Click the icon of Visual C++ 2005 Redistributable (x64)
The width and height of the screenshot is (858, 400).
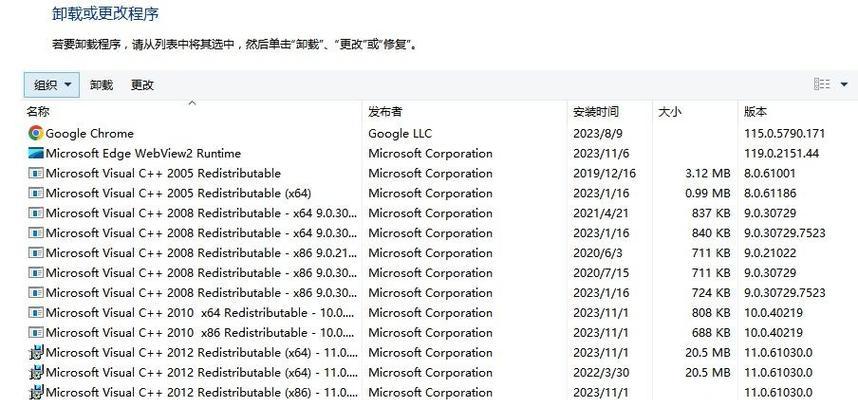point(36,193)
